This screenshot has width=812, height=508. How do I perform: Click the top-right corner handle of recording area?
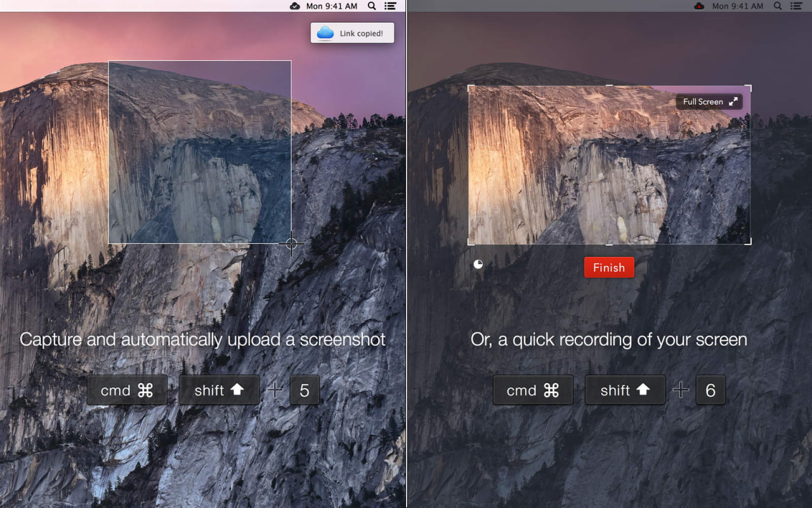click(749, 88)
